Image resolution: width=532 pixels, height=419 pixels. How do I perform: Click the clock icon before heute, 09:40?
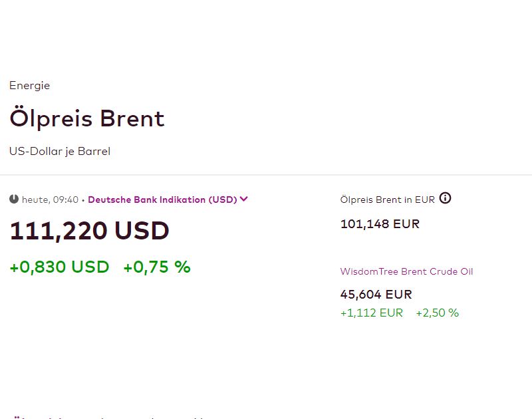14,199
